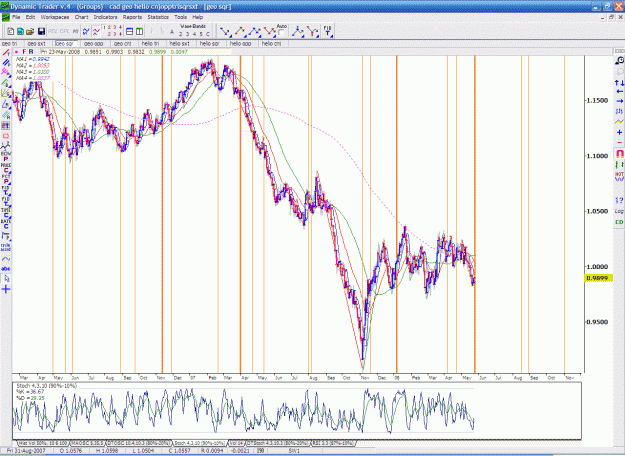Click the blue left arrow icon
This screenshot has width=625, height=456.
(619, 91)
